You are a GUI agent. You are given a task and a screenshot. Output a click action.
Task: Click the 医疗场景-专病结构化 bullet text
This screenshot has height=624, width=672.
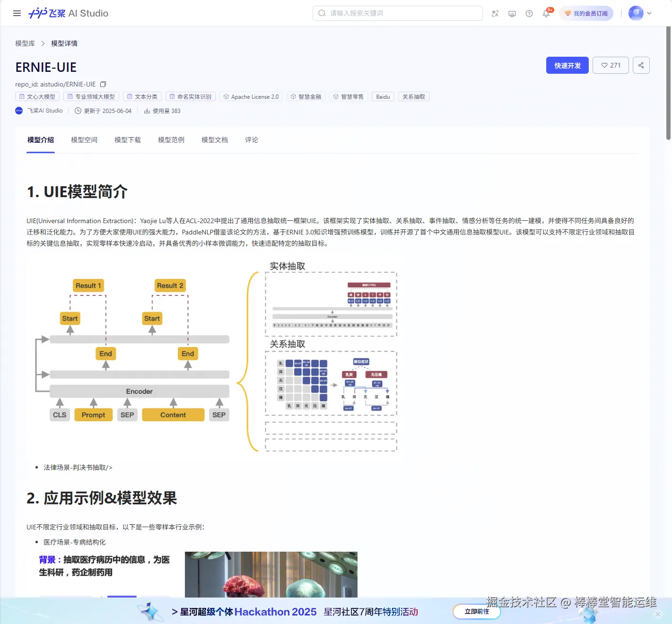[75, 542]
